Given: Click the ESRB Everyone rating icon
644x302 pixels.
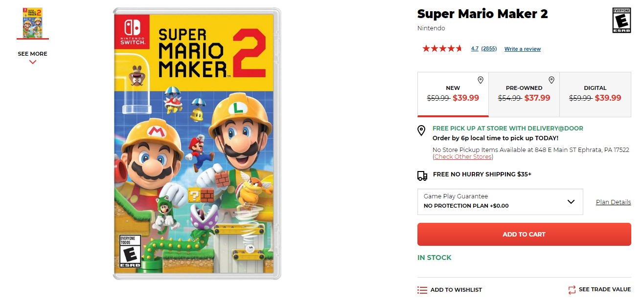Looking at the screenshot, I should pyautogui.click(x=621, y=20).
